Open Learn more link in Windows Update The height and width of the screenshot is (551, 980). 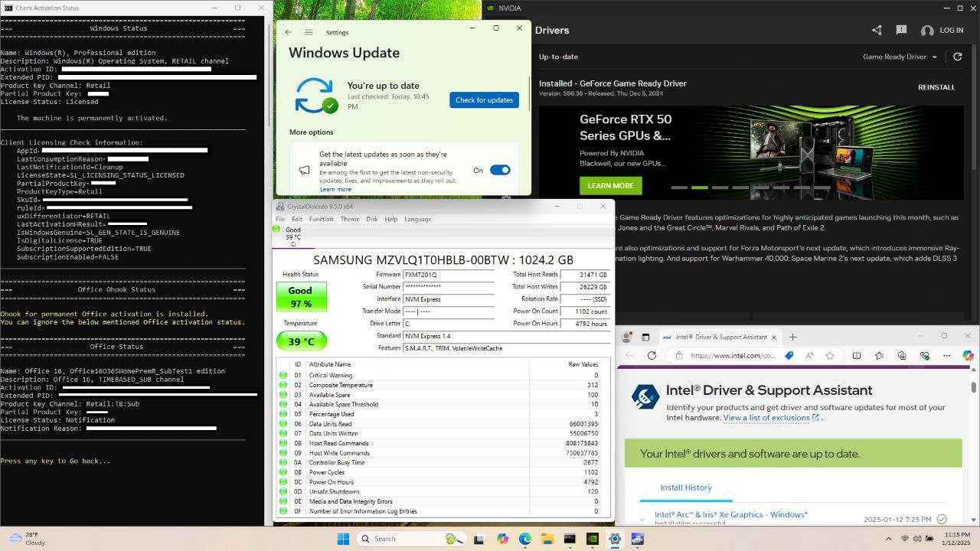(x=335, y=189)
